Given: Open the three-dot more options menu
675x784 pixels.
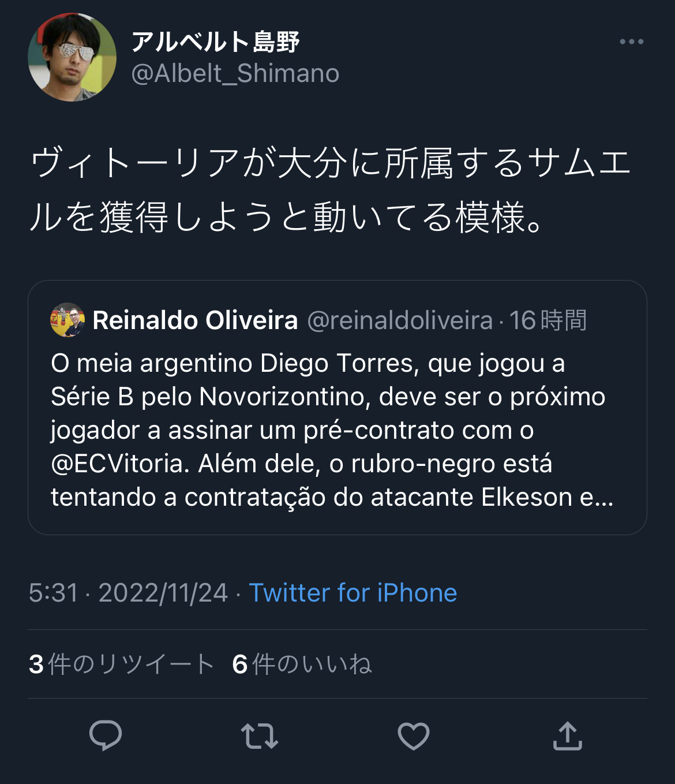Looking at the screenshot, I should [x=631, y=42].
